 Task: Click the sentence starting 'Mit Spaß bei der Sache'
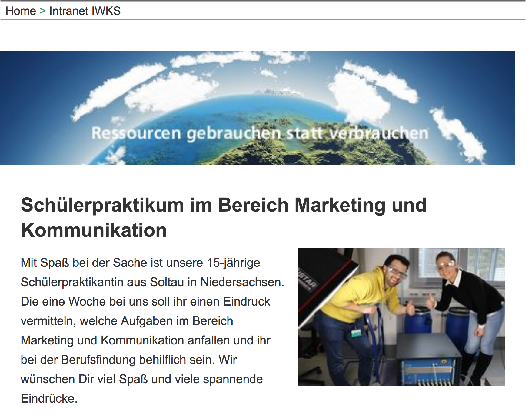pos(152,273)
